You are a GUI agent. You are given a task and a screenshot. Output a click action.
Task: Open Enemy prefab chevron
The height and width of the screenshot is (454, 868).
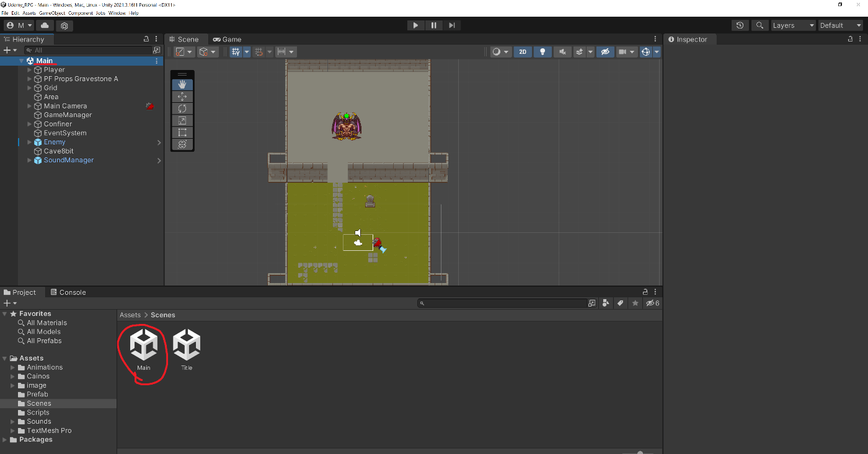[x=159, y=142]
